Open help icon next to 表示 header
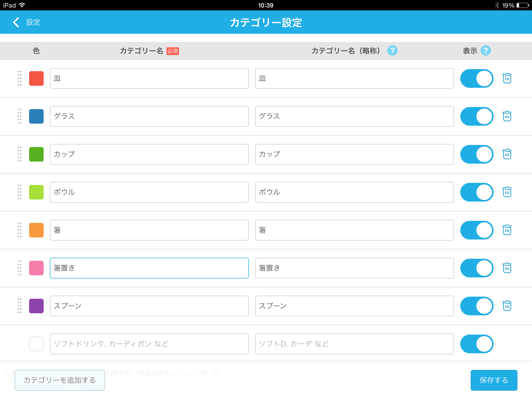 486,50
